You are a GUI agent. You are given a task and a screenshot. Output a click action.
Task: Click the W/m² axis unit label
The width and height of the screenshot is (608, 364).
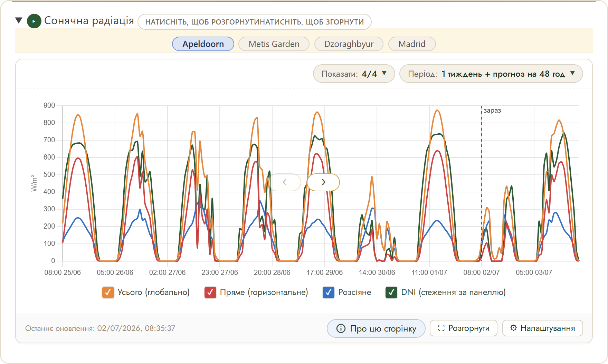pos(34,183)
